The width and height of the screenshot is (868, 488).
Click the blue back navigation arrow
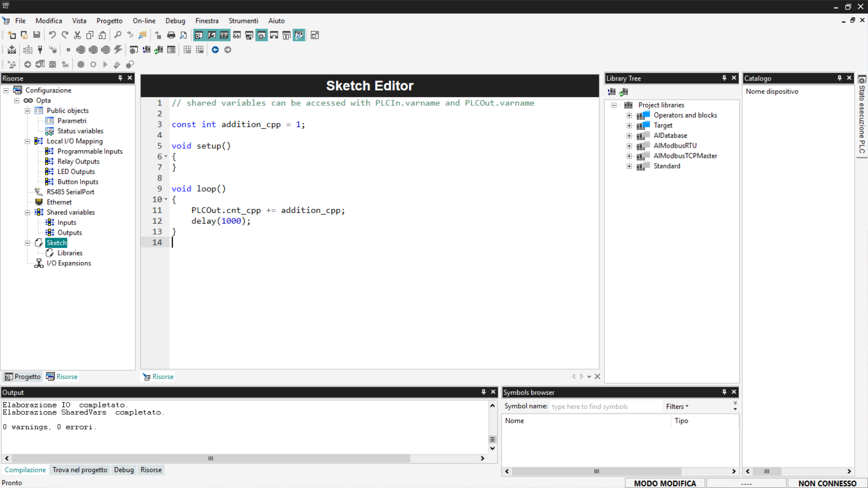coord(215,50)
